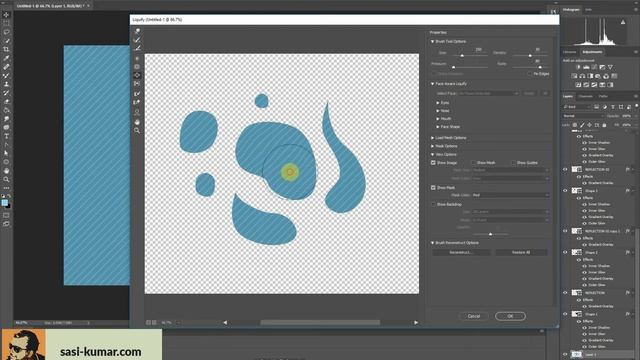Select the Pucker tool in Liquify
The width and height of the screenshot is (640, 360).
(137, 67)
